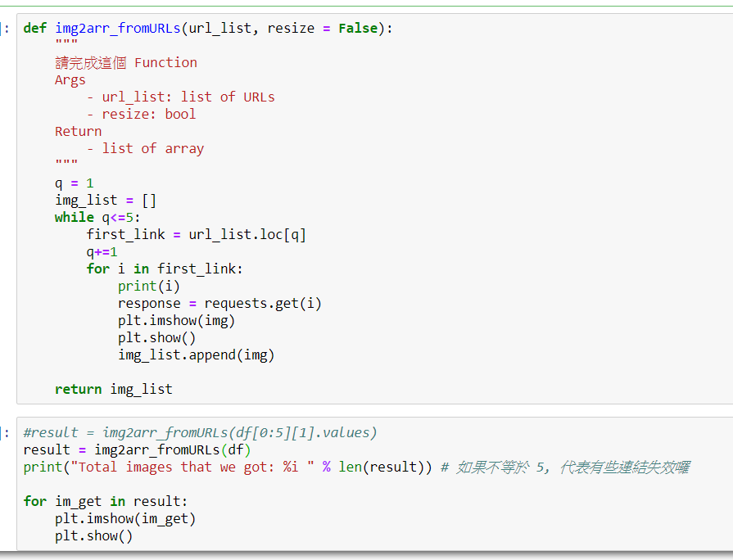733x560 pixels.
Task: Click the 'for im_get in result:' line
Action: point(106,502)
